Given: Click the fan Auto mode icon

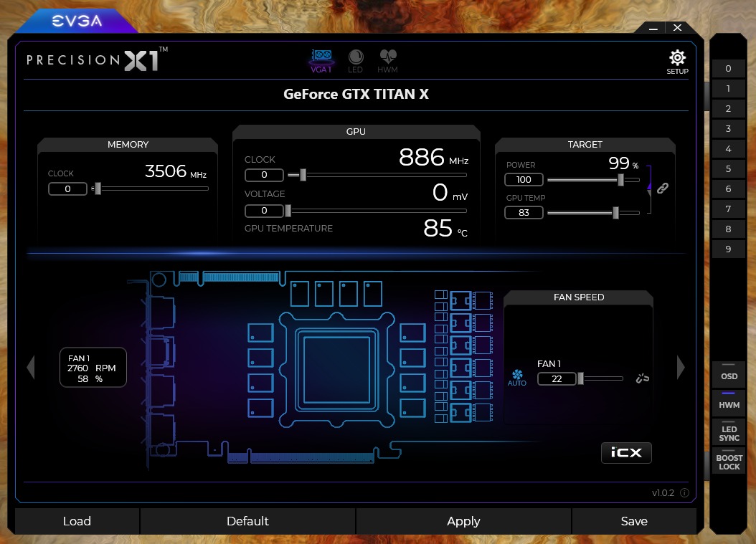Looking at the screenshot, I should [516, 376].
